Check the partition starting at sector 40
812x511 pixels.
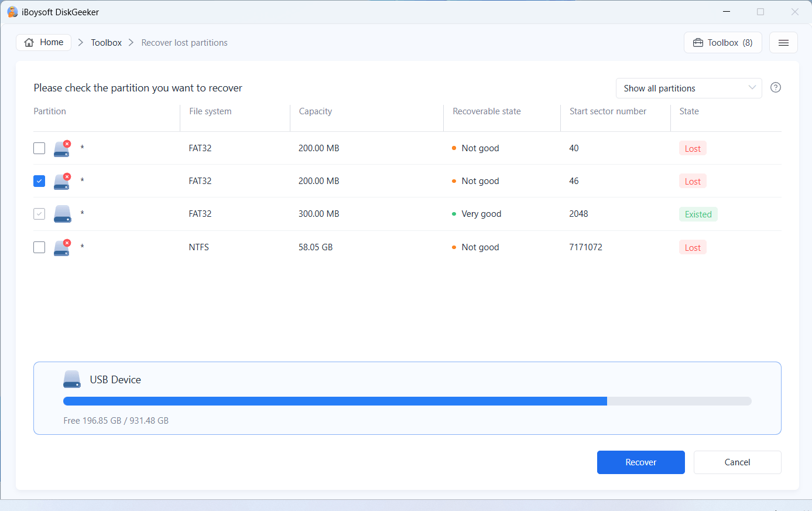click(x=39, y=148)
